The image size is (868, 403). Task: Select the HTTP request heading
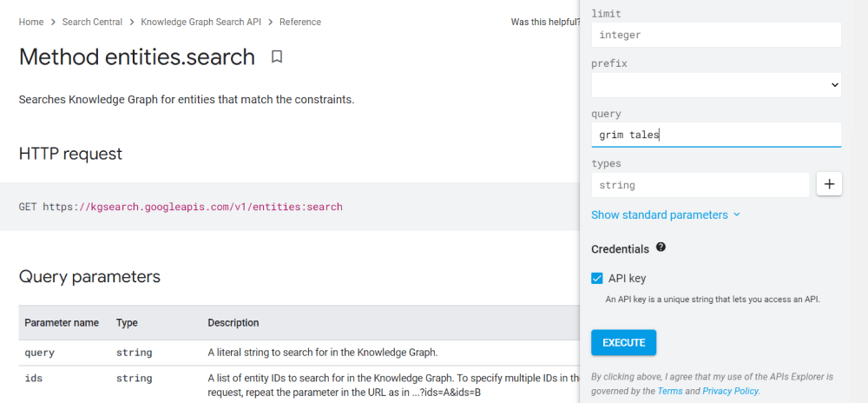(70, 154)
